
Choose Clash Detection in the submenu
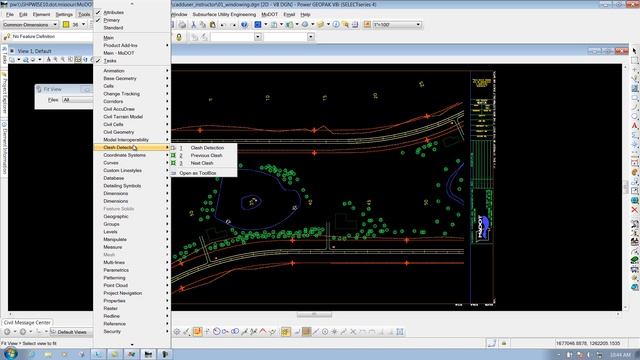[204, 148]
